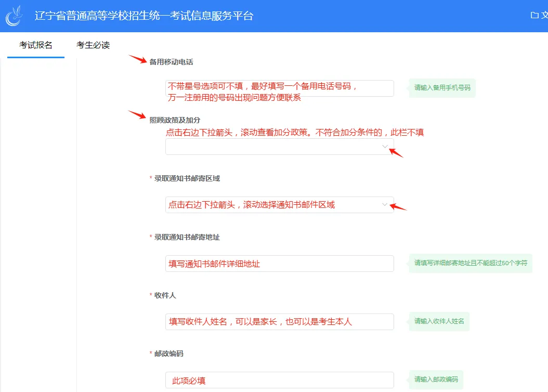Click the 收件人 field label
This screenshot has width=548, height=392.
pos(165,296)
